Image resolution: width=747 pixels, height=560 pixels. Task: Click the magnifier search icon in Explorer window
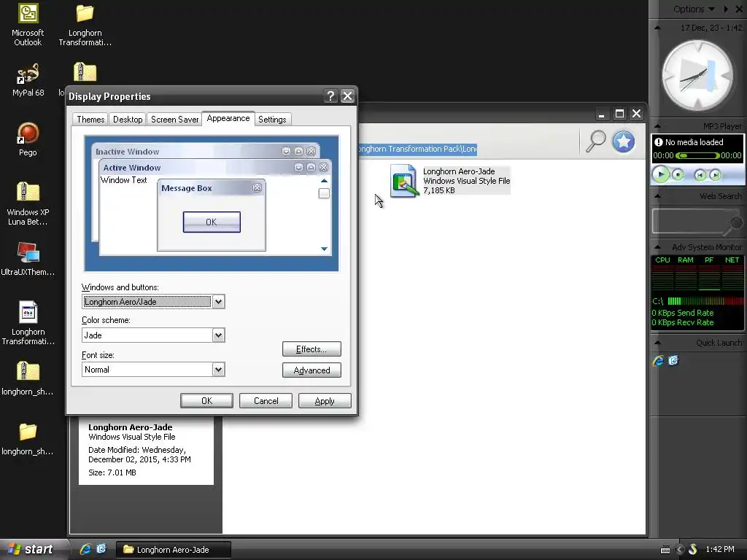click(x=595, y=141)
